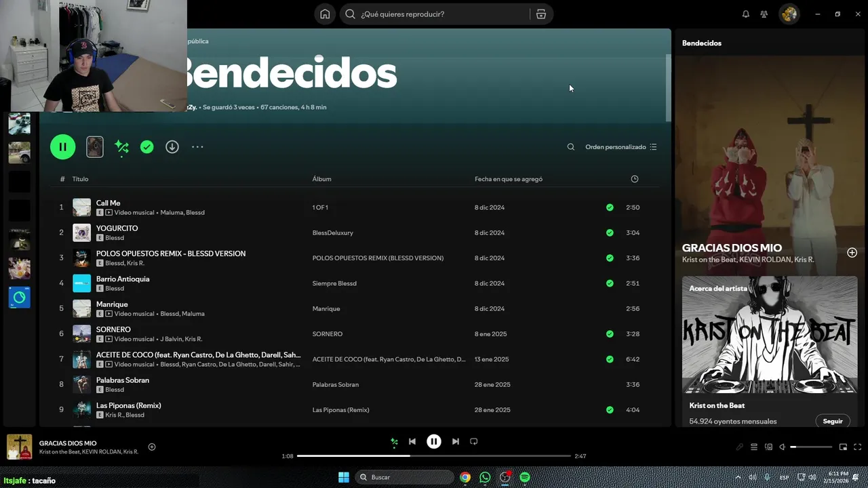868x488 pixels.
Task: Click the now-playing album art in bottom bar
Action: [x=19, y=447]
